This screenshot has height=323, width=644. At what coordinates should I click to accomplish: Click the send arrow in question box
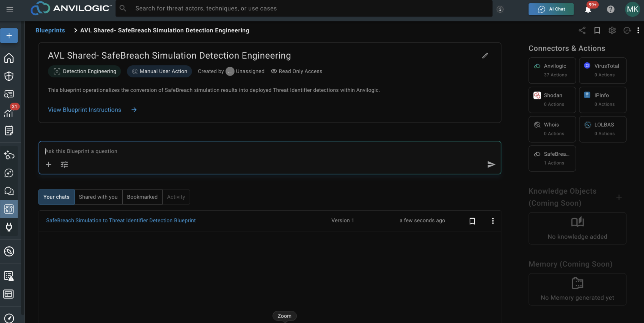tap(491, 164)
